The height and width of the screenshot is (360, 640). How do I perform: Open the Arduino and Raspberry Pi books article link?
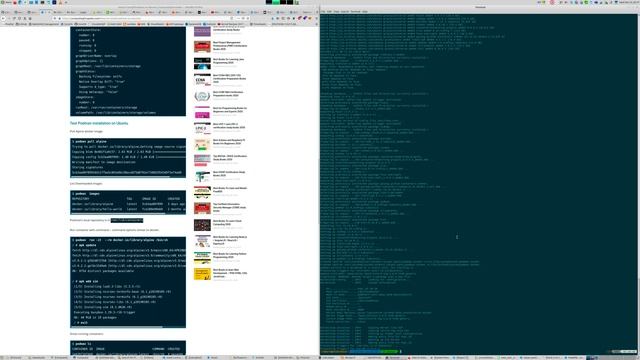(x=229, y=142)
